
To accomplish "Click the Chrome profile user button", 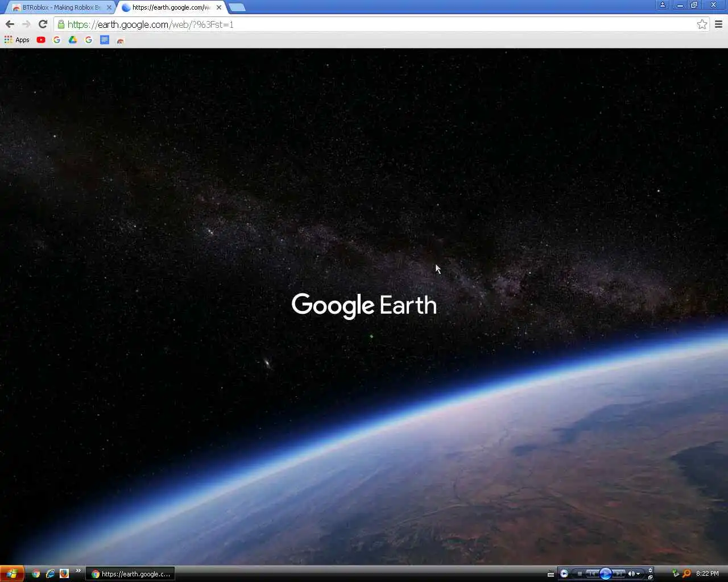I will click(663, 5).
